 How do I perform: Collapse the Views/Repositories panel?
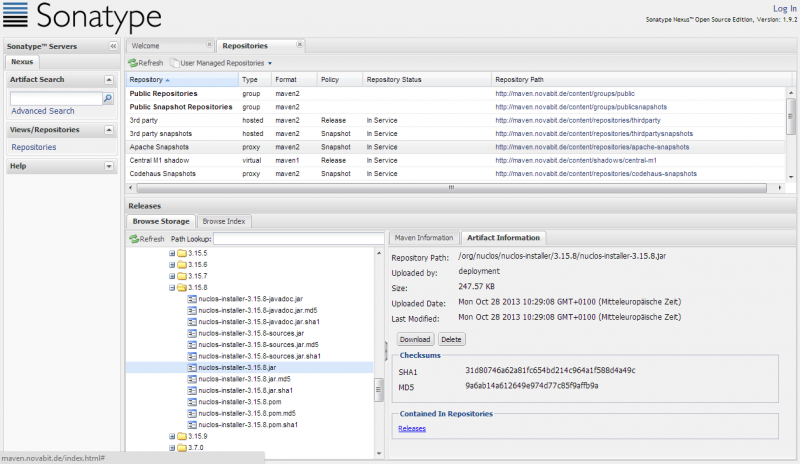tap(109, 130)
